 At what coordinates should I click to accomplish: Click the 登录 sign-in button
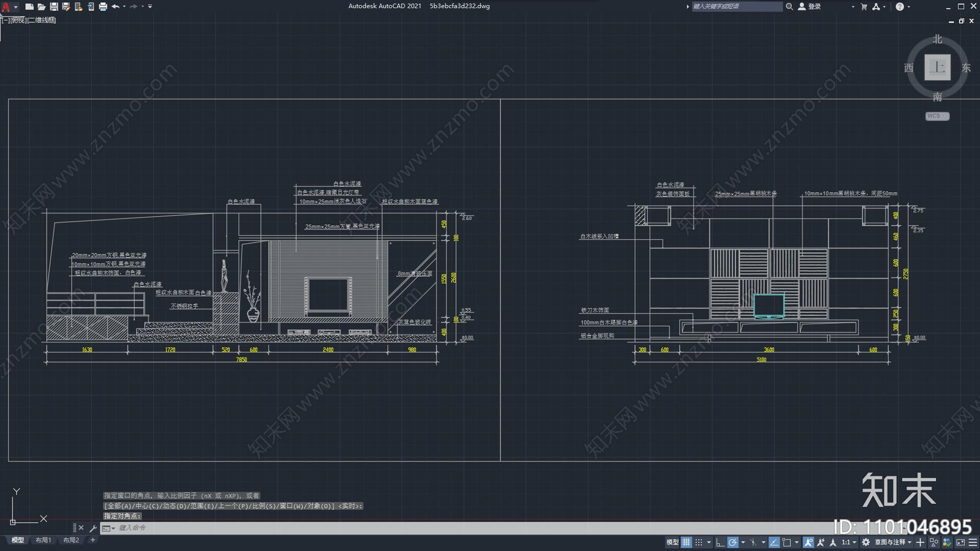[810, 6]
